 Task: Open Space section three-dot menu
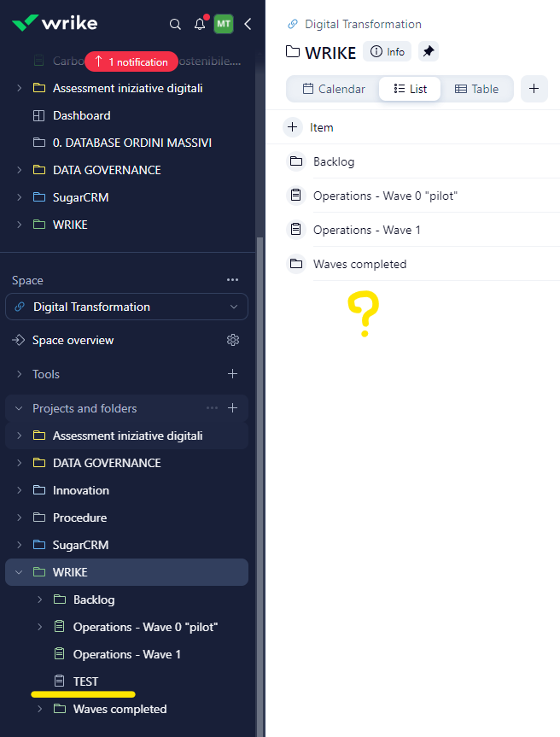[232, 280]
